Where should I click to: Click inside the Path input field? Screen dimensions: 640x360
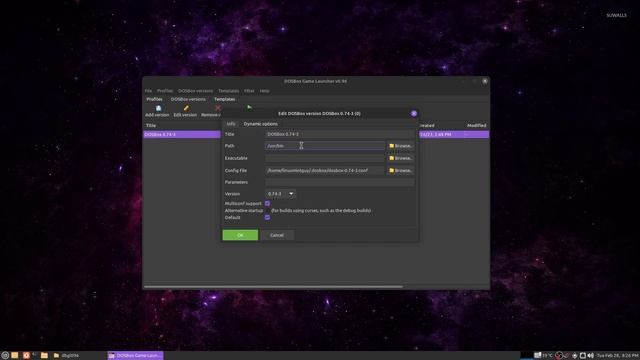coord(325,146)
